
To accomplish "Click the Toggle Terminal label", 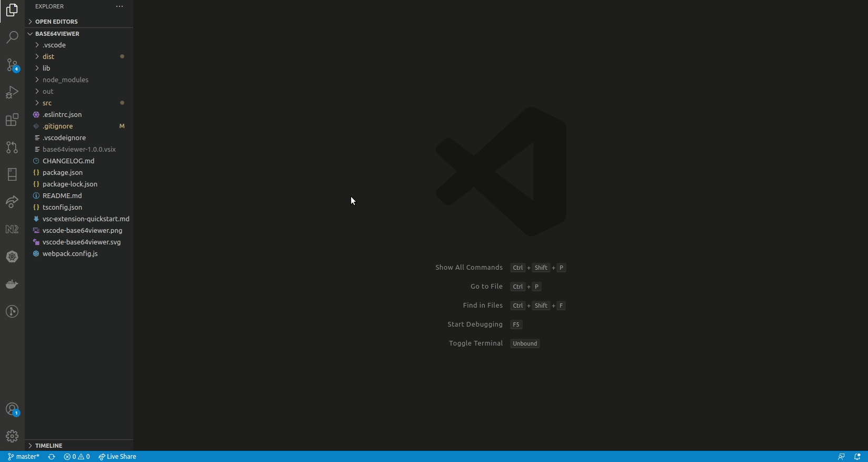I will (x=476, y=343).
